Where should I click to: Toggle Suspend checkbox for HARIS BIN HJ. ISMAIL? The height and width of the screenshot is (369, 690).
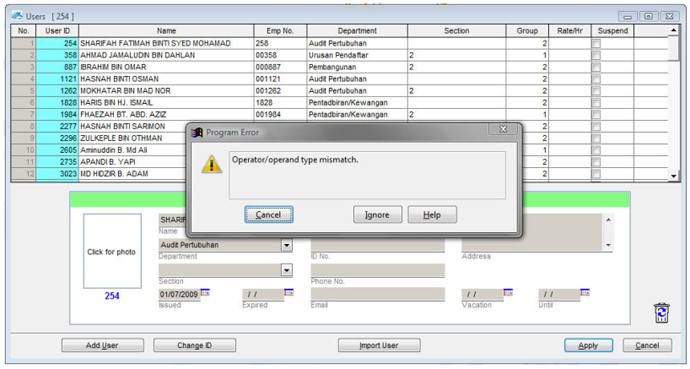[596, 103]
